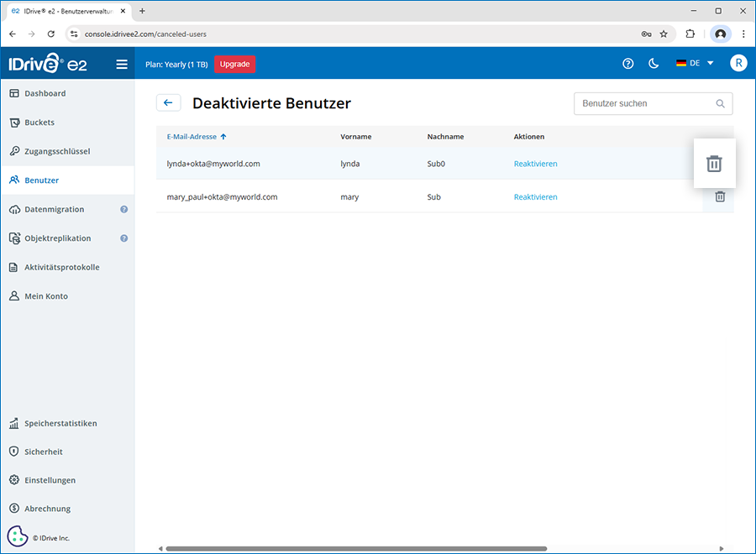
Task: Navigate to Zugangsschlüssel in sidebar
Action: point(57,151)
